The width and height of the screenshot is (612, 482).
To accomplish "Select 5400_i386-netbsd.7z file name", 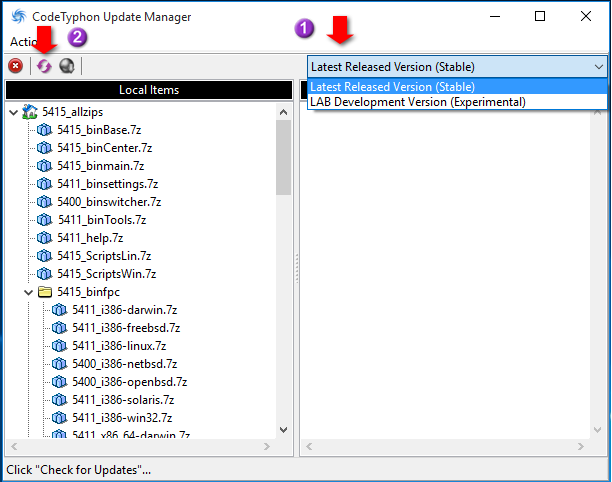I will [125, 364].
